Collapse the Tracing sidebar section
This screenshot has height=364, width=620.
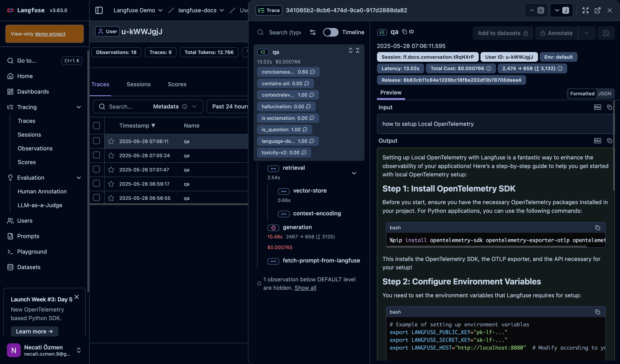click(x=79, y=107)
